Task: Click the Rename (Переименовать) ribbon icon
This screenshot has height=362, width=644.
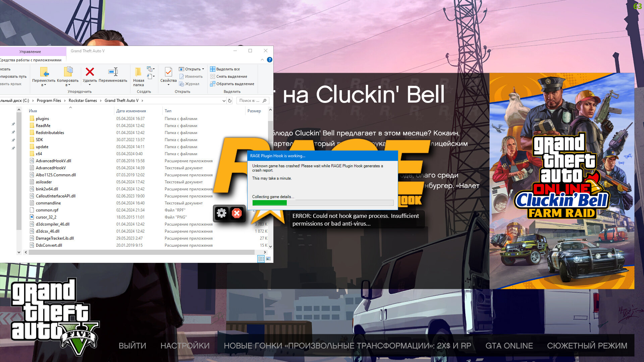Action: tap(113, 72)
